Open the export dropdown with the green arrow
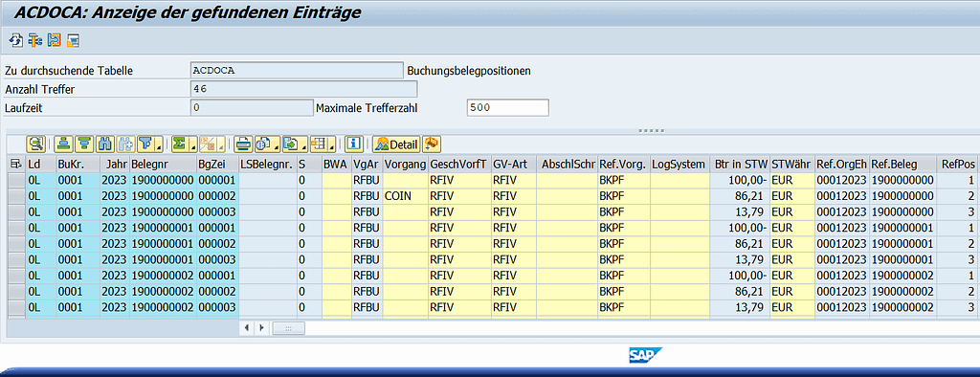 tap(295, 144)
